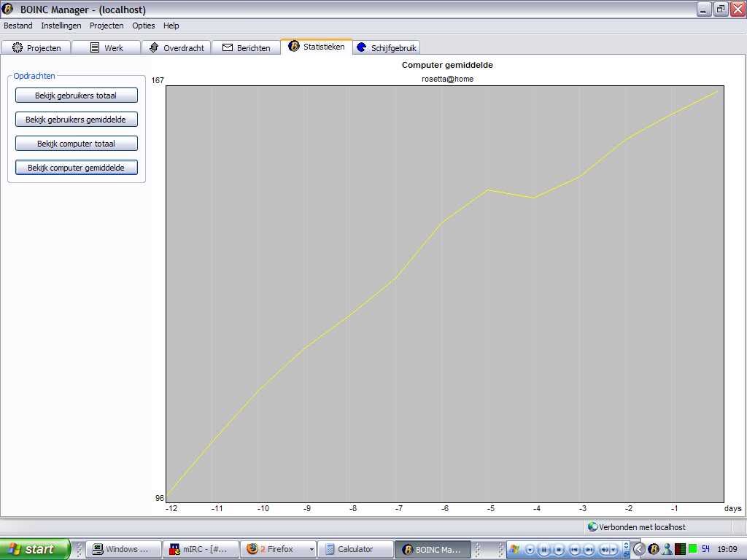Select the Statistieken tab
The height and width of the screenshot is (560, 747).
tap(317, 47)
